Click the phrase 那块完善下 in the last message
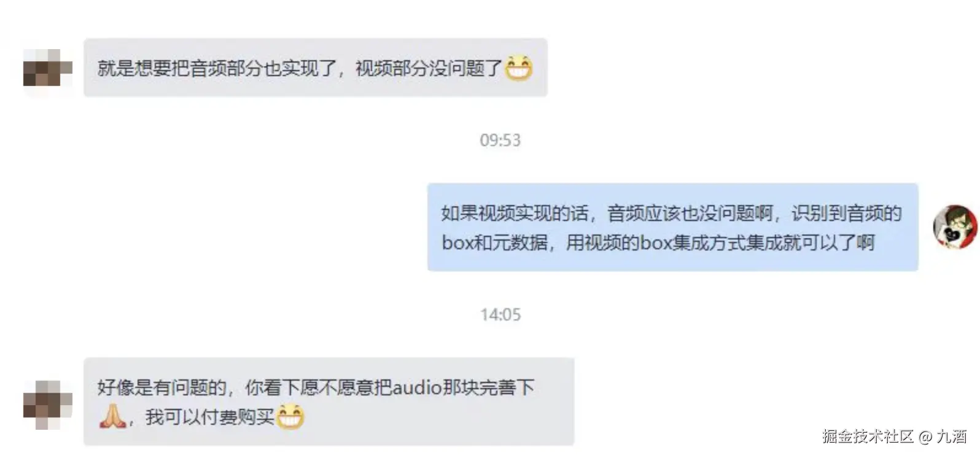 488,387
